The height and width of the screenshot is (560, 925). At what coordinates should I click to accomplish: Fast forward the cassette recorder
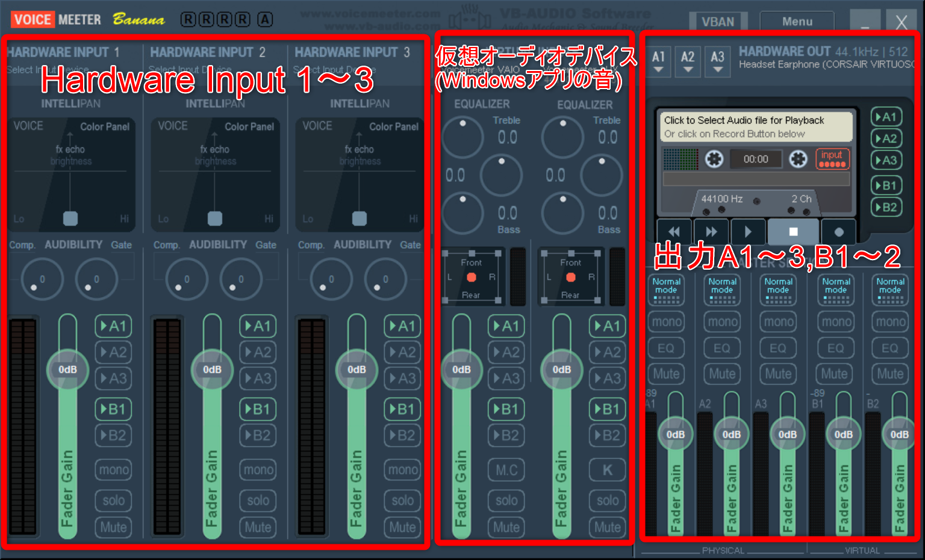[x=711, y=231]
